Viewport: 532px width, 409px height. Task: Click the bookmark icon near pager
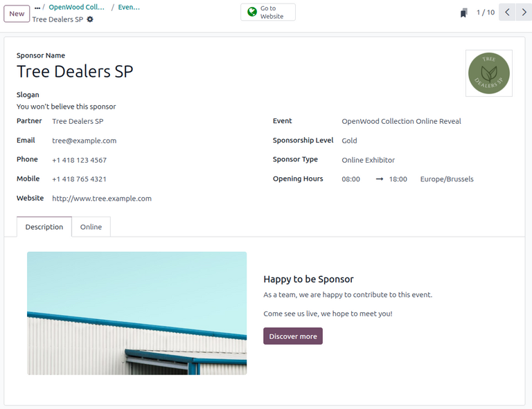(464, 12)
